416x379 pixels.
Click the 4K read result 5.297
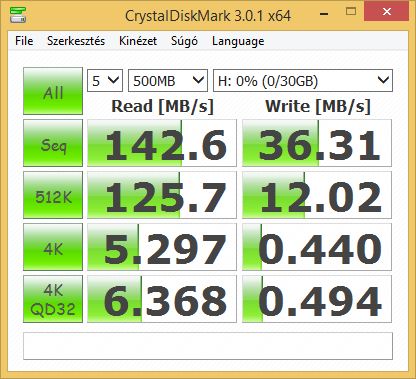pos(162,247)
